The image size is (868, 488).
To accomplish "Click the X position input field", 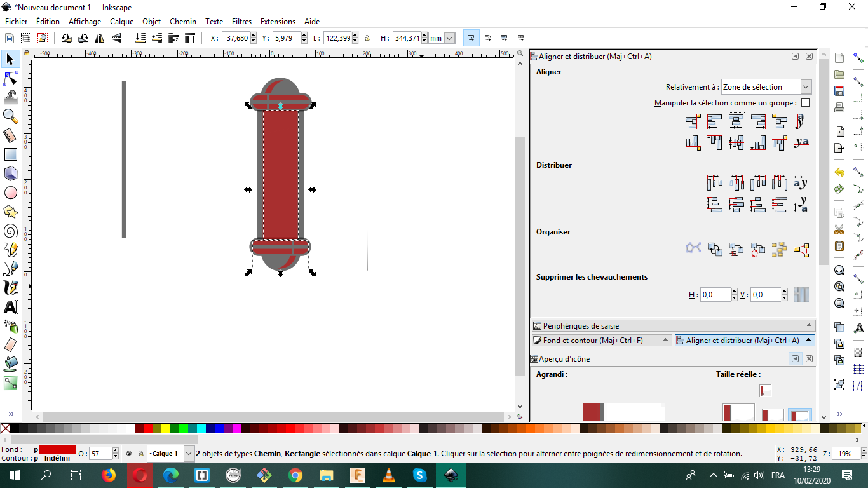I will point(235,38).
